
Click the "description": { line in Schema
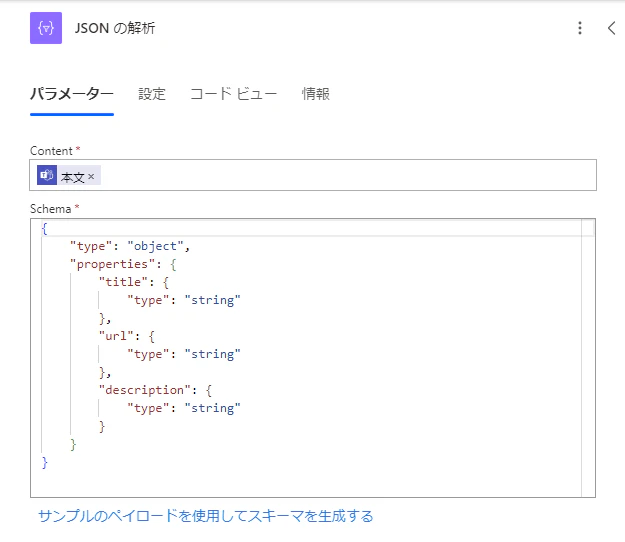(155, 390)
